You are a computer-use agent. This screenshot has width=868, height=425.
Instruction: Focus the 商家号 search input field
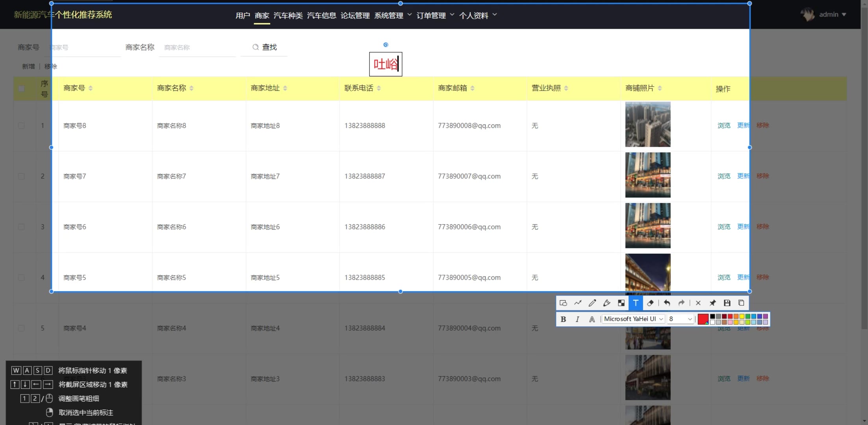click(x=83, y=48)
